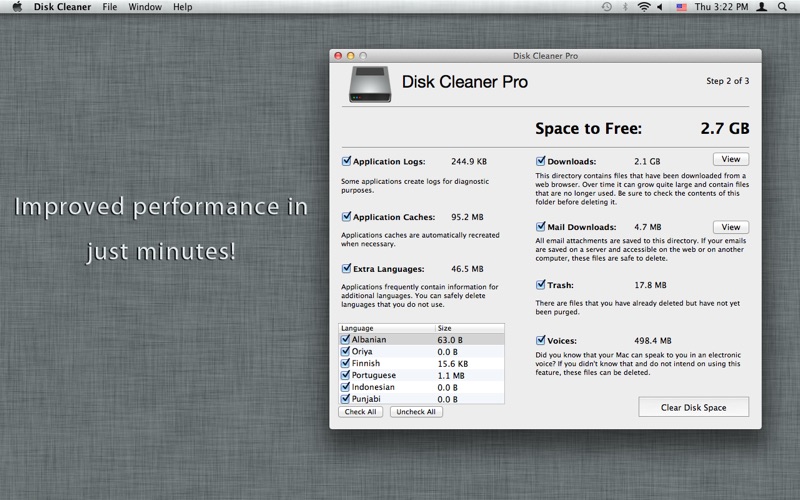Open the File menu
This screenshot has width=800, height=500.
coord(110,7)
